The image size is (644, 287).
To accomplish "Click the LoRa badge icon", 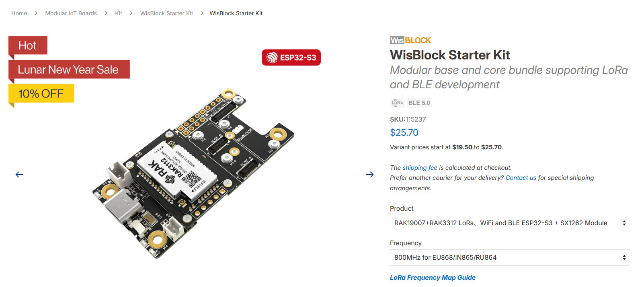I will [398, 103].
